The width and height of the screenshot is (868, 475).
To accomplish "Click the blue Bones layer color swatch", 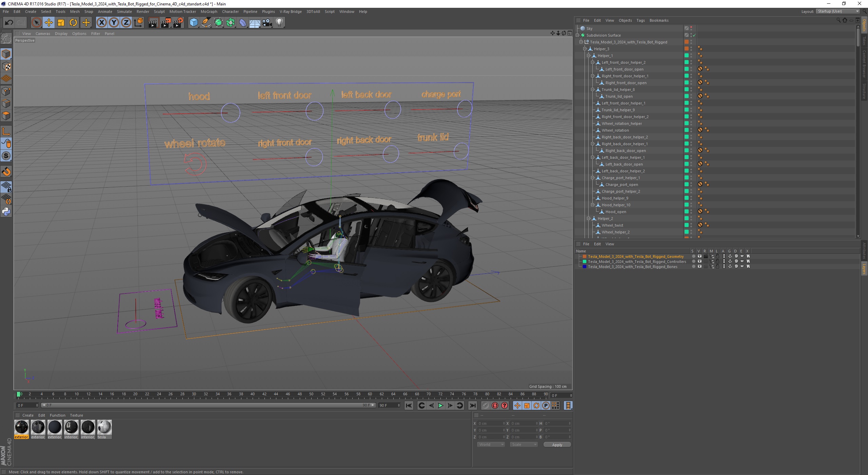I will pyautogui.click(x=585, y=267).
